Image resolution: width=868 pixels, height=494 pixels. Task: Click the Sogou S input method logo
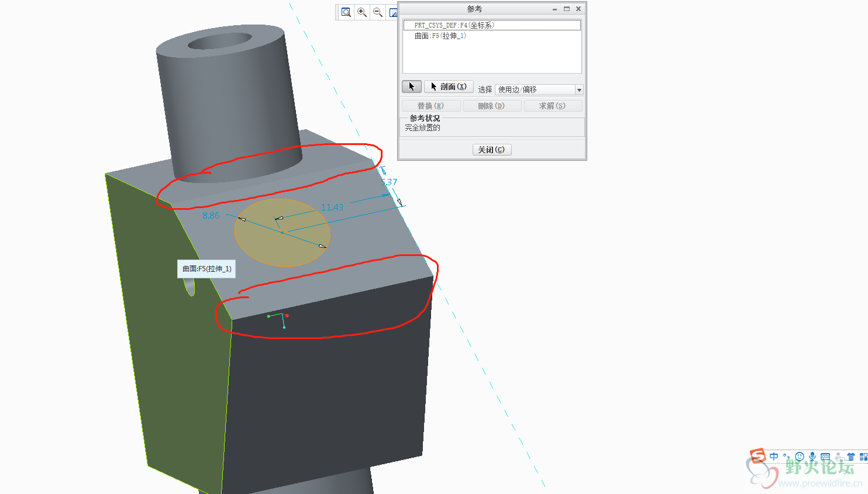758,455
